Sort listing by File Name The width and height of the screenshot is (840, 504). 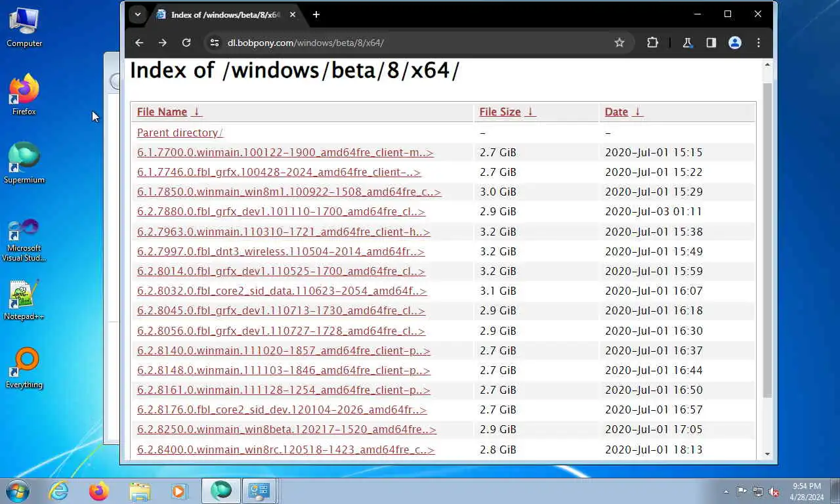pos(162,112)
